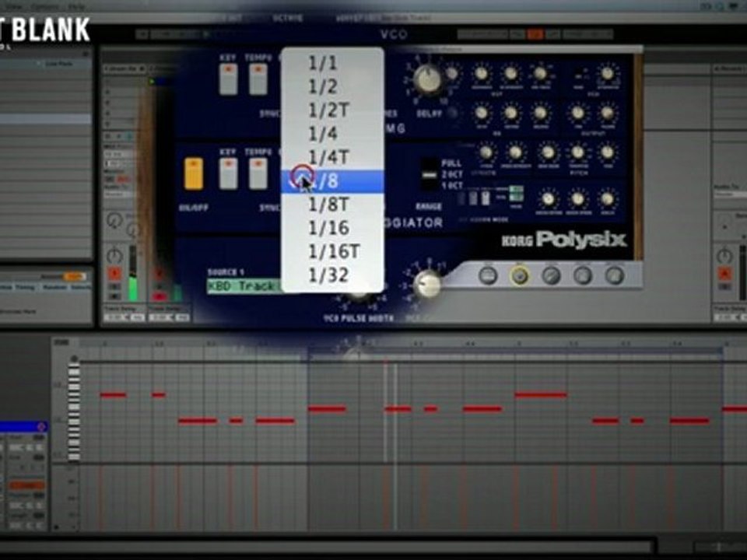Open the first track's title dropdown

click(124, 69)
